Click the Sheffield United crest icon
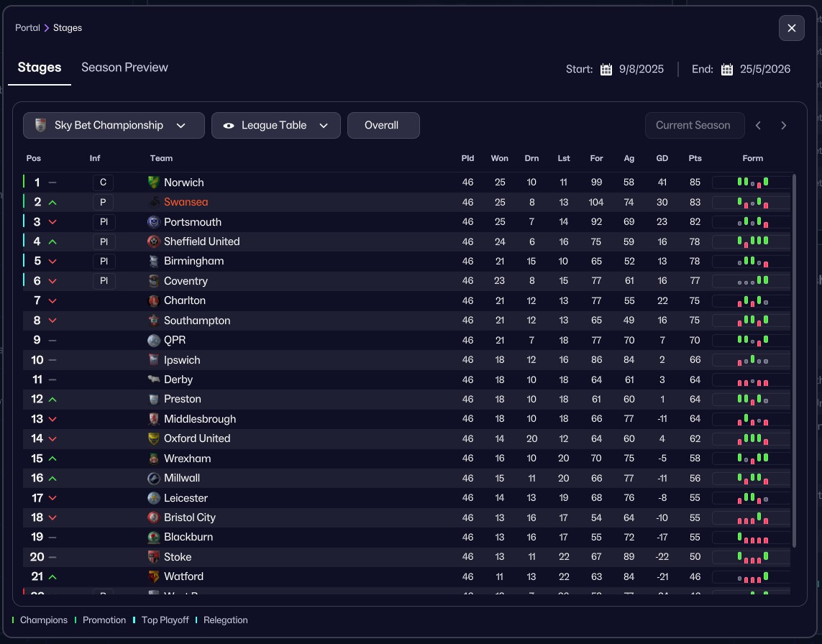 click(x=153, y=241)
